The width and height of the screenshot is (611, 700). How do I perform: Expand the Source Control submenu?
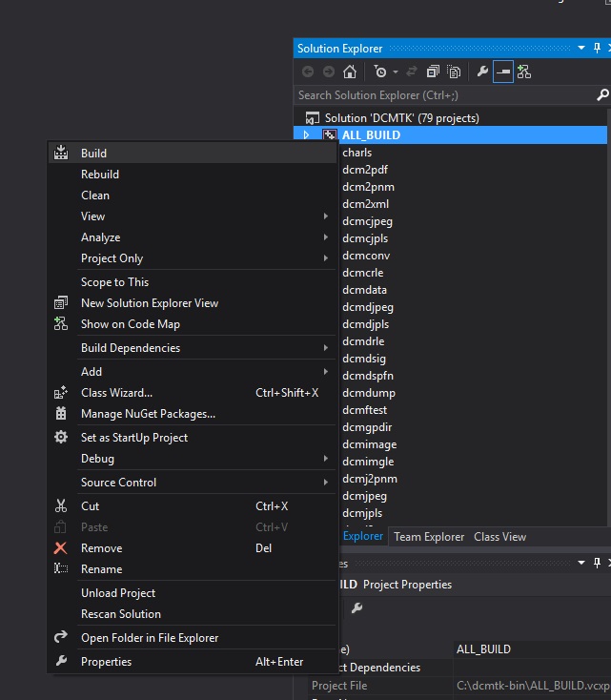click(192, 483)
